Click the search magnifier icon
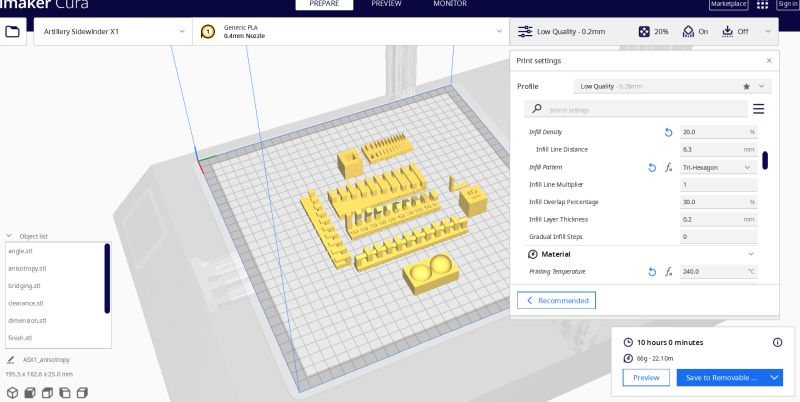Viewport: 800px width, 402px height. pyautogui.click(x=537, y=109)
